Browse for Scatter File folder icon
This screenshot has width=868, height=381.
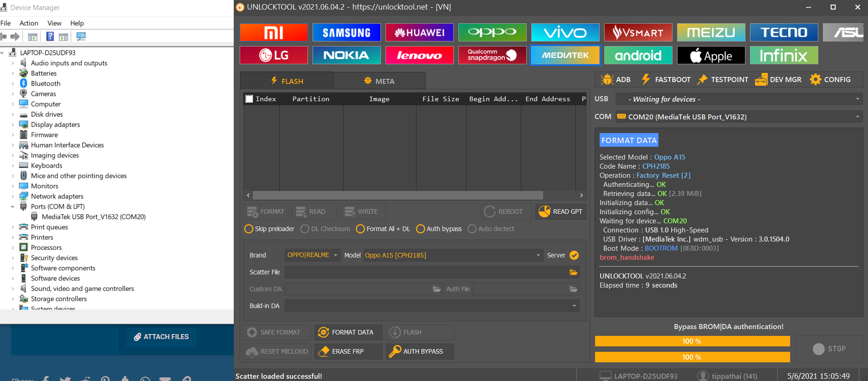pos(573,272)
